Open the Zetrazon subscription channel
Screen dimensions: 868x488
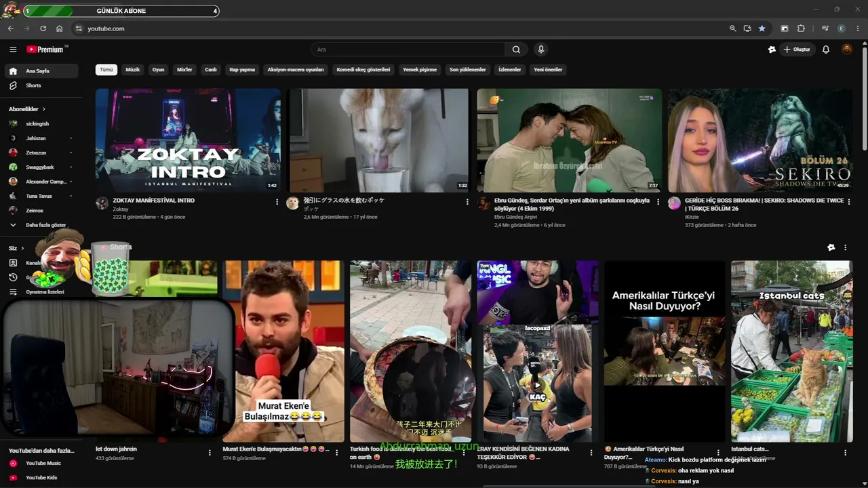point(41,152)
